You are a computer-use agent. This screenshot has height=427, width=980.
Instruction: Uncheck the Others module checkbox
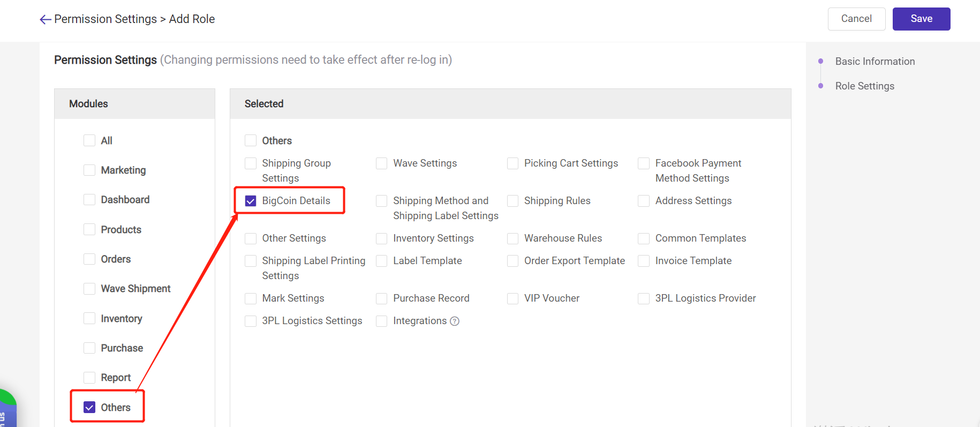pyautogui.click(x=89, y=407)
